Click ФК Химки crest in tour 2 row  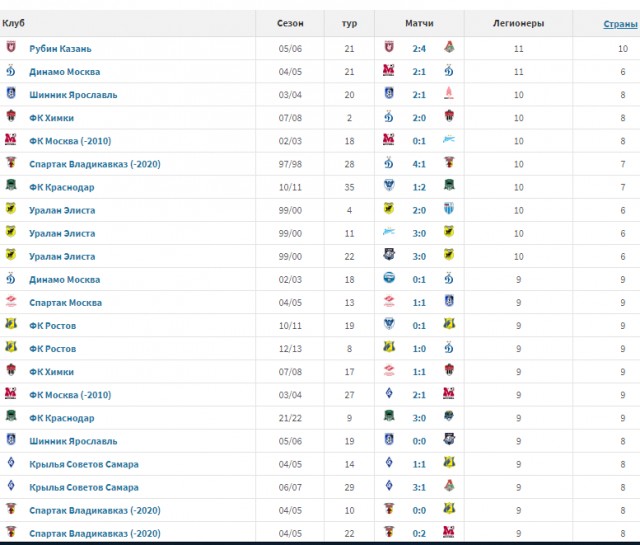(x=11, y=116)
